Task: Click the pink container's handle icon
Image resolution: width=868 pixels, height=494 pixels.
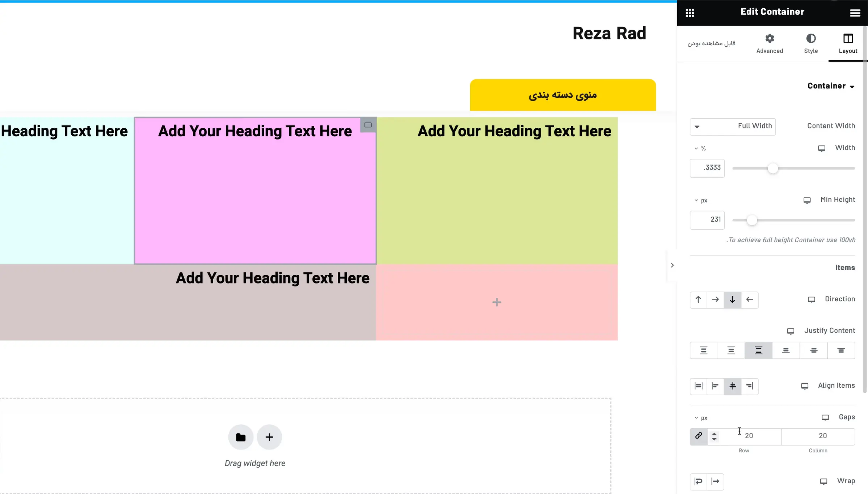Action: (368, 125)
